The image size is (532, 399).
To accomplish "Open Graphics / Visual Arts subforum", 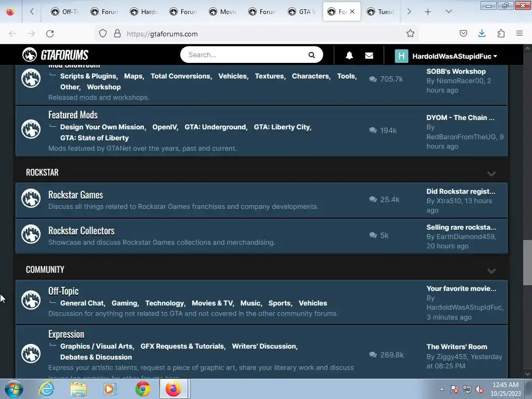I will 96,346.
